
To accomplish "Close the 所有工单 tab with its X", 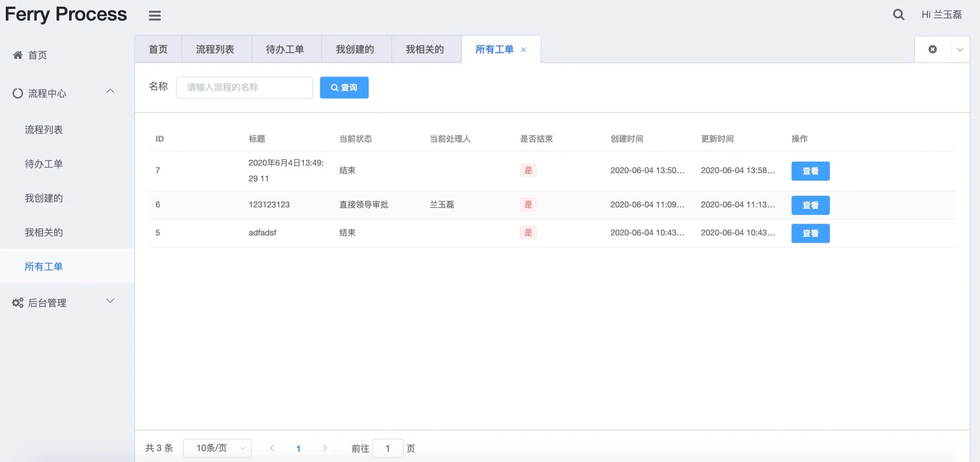I will 523,50.
